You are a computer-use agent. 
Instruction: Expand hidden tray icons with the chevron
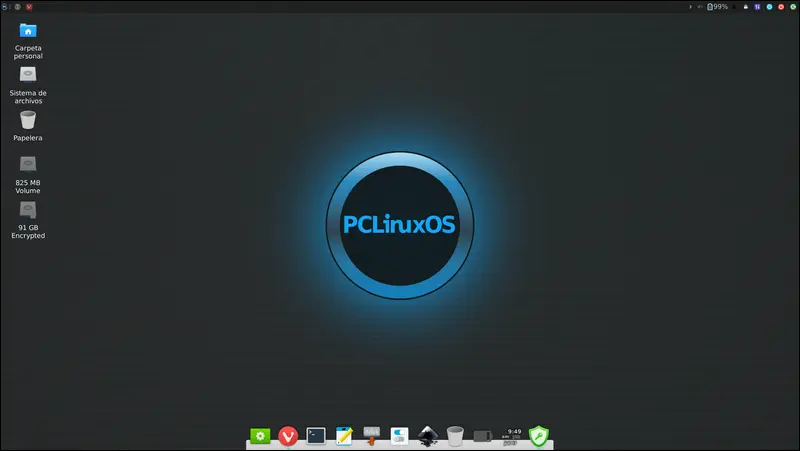(x=690, y=7)
